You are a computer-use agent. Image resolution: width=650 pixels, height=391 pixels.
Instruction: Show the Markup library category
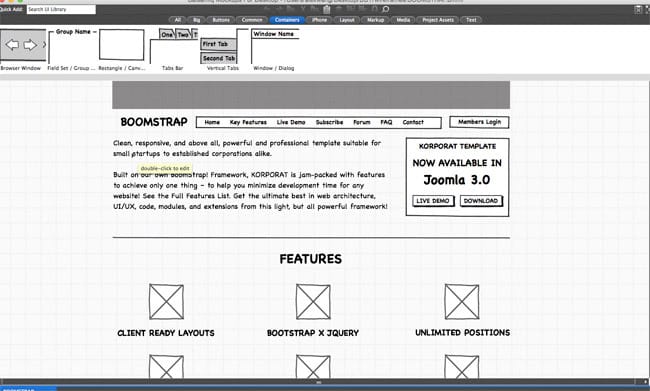[376, 20]
